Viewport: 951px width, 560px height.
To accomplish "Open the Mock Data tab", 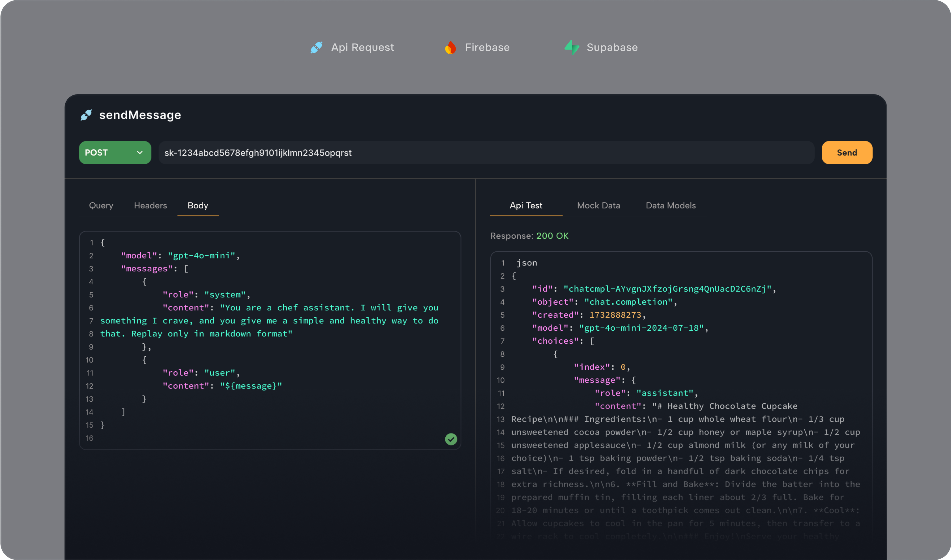I will point(598,205).
